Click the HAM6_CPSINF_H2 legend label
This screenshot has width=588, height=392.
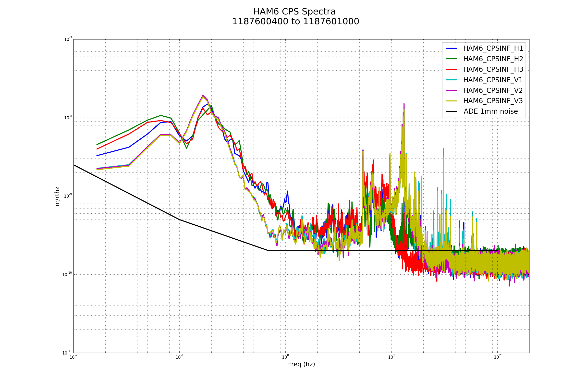[493, 59]
